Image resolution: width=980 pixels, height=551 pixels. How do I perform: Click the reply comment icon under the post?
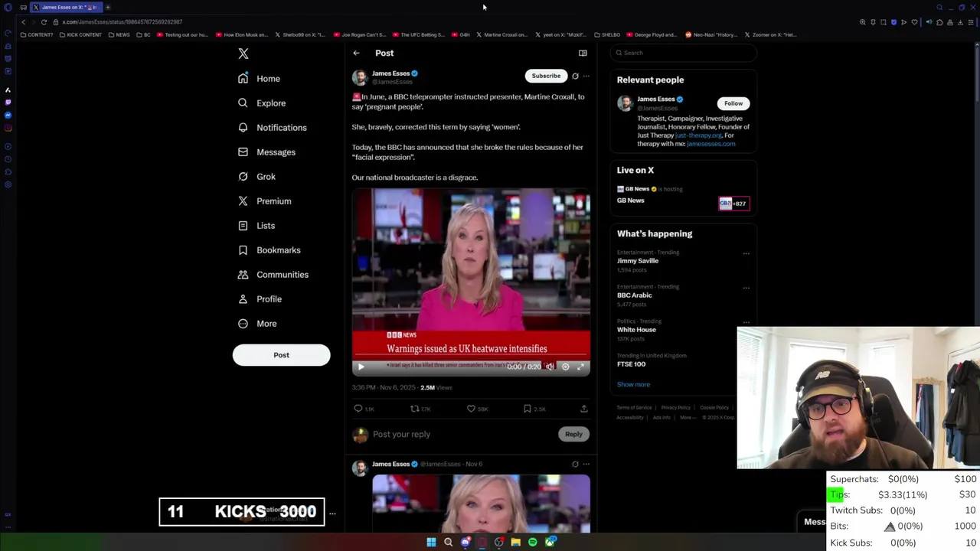pos(358,409)
